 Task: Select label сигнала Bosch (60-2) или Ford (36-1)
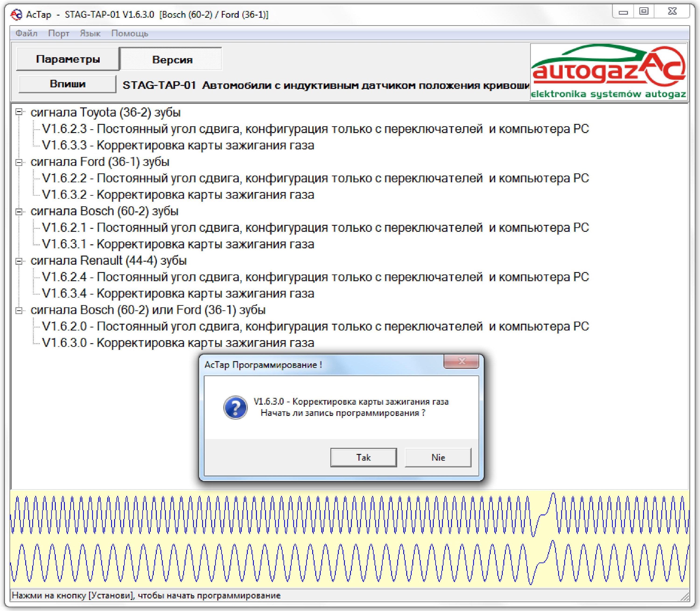coord(148,310)
